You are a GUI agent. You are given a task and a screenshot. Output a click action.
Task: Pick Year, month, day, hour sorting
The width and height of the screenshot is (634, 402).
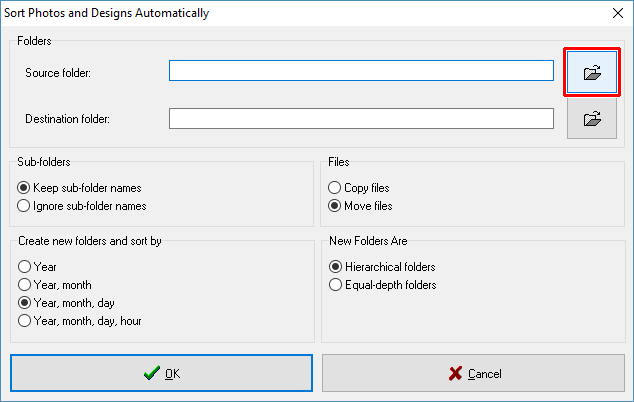pyautogui.click(x=25, y=321)
